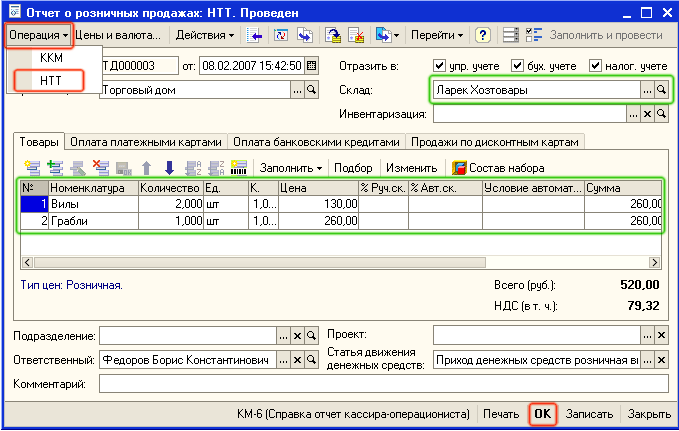
Task: Select the Грабли row in the goods table
Action: 341,221
